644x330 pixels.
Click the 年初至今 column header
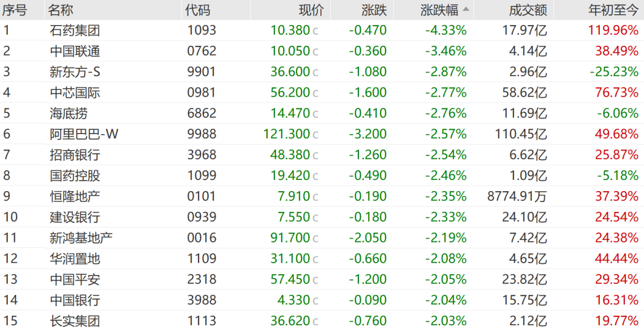click(613, 10)
